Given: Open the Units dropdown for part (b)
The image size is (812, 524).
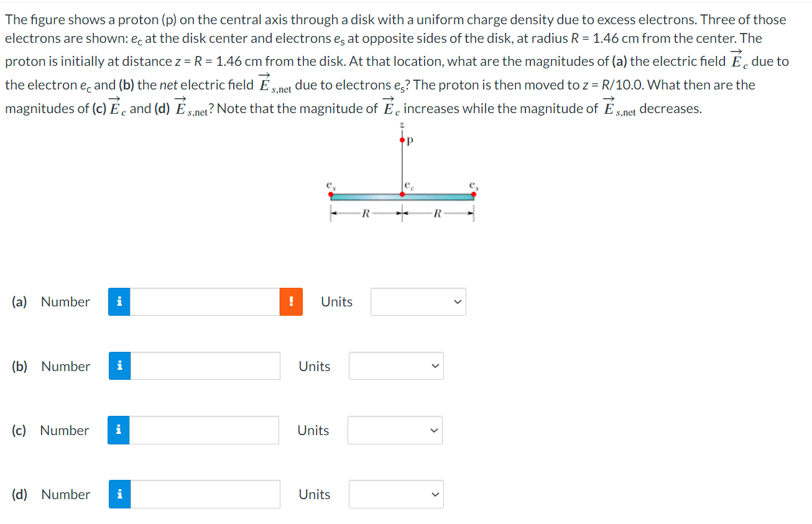Looking at the screenshot, I should (396, 366).
